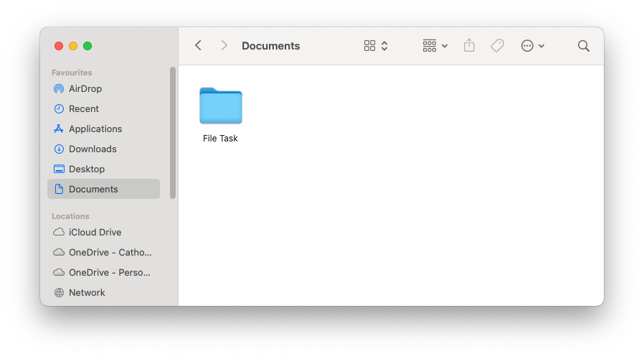644x359 pixels.
Task: Open the File Task folder
Action: pyautogui.click(x=220, y=106)
